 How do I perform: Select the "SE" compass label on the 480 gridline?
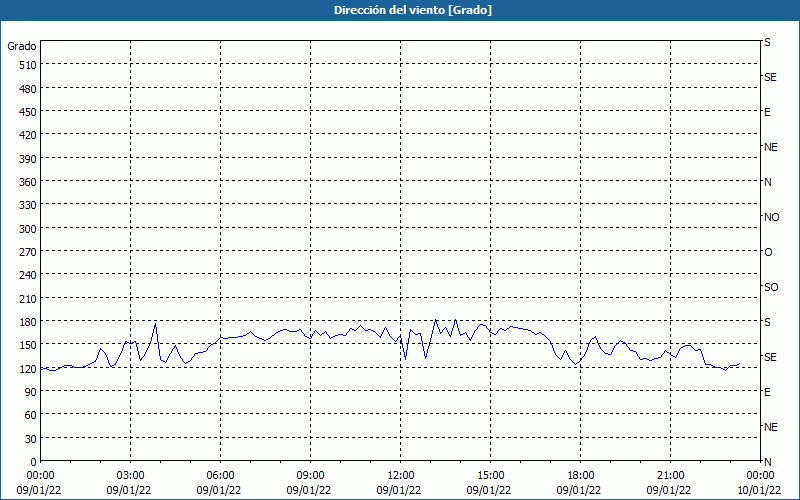pyautogui.click(x=770, y=77)
